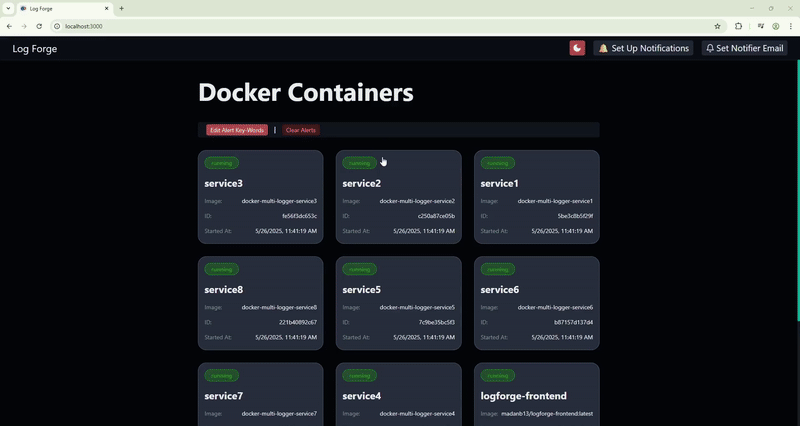Viewport: 800px width, 426px height.
Task: Open the service5 container card
Action: pyautogui.click(x=398, y=303)
